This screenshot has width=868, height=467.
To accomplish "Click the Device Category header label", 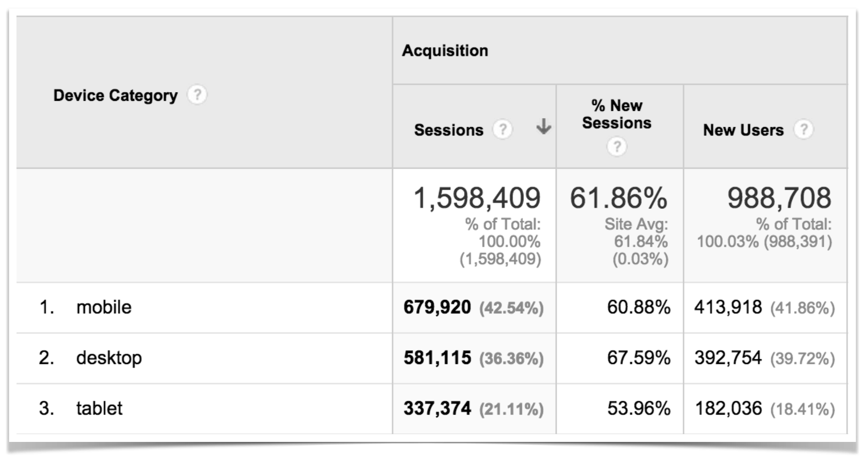I will pos(115,95).
